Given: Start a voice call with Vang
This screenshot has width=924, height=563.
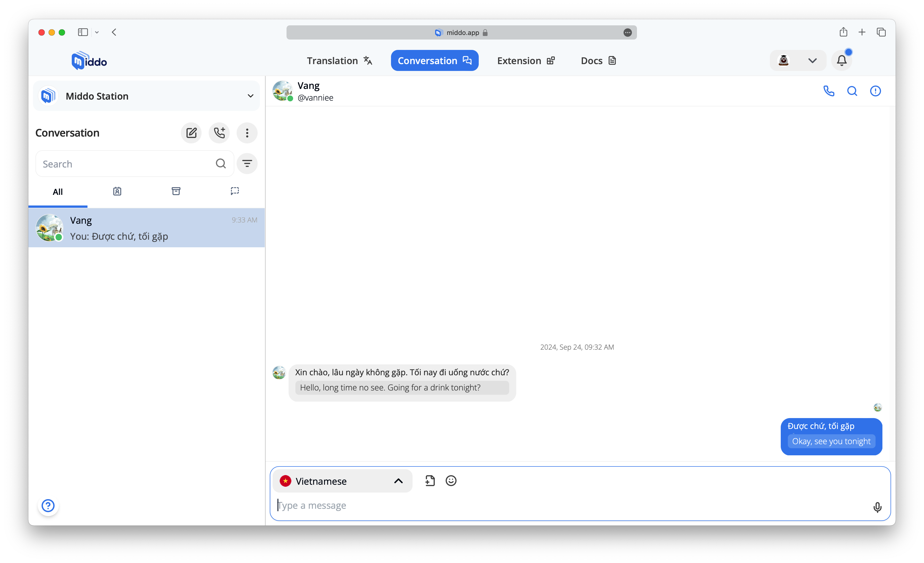Looking at the screenshot, I should click(829, 91).
